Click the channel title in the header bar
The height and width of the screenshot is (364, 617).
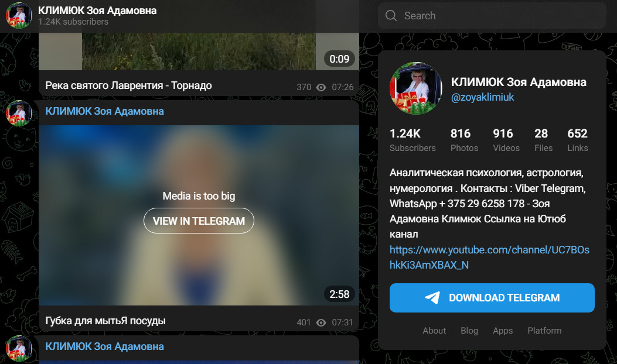97,11
